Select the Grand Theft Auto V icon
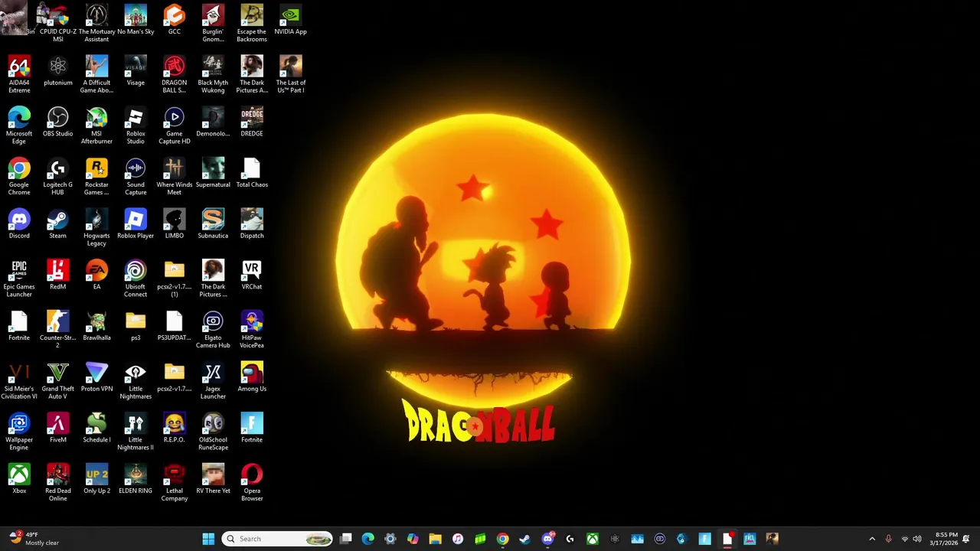Image resolution: width=980 pixels, height=551 pixels. click(x=58, y=380)
